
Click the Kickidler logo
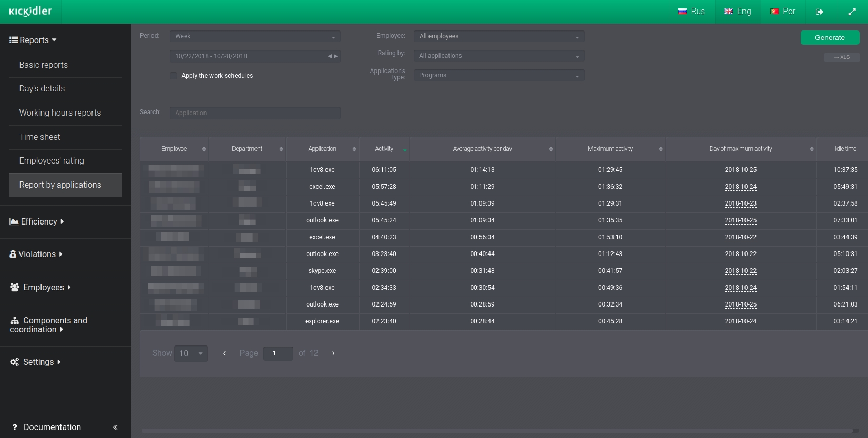(x=30, y=12)
